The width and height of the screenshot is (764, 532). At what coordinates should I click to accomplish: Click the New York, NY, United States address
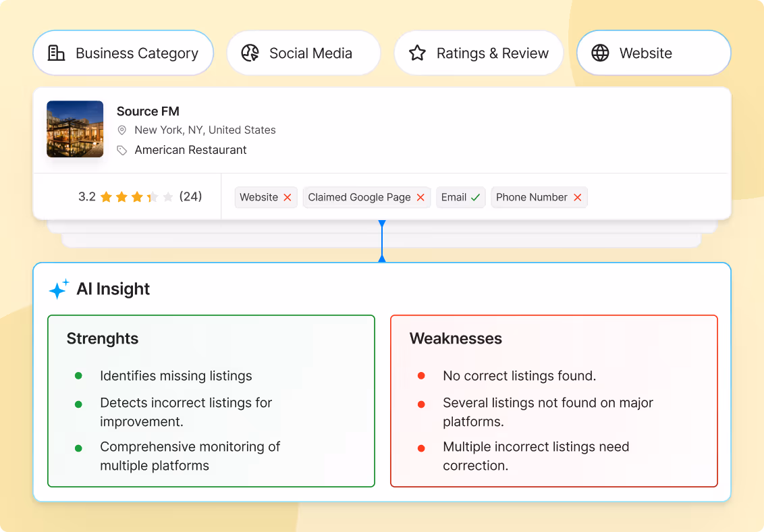point(205,130)
